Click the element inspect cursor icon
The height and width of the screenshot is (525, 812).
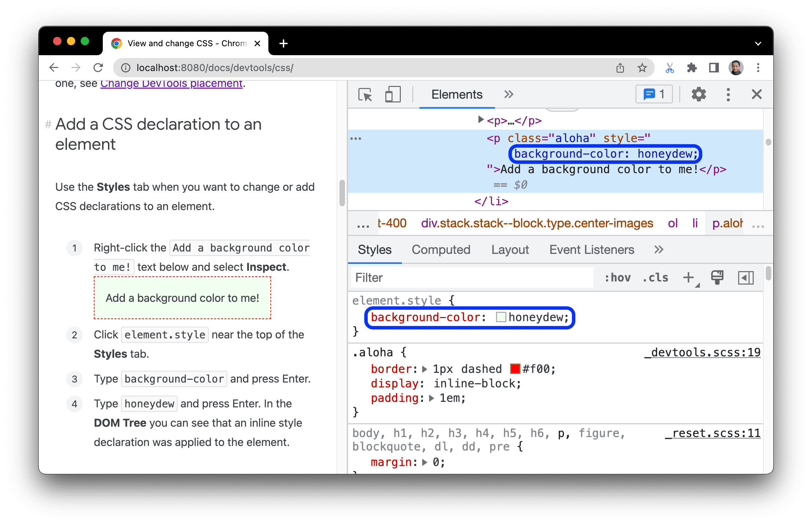[x=365, y=95]
